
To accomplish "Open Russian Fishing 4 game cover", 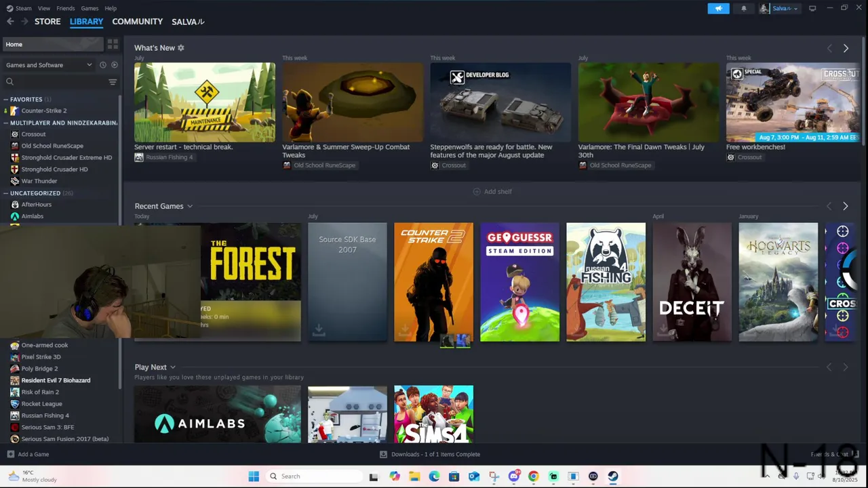I will [x=606, y=282].
